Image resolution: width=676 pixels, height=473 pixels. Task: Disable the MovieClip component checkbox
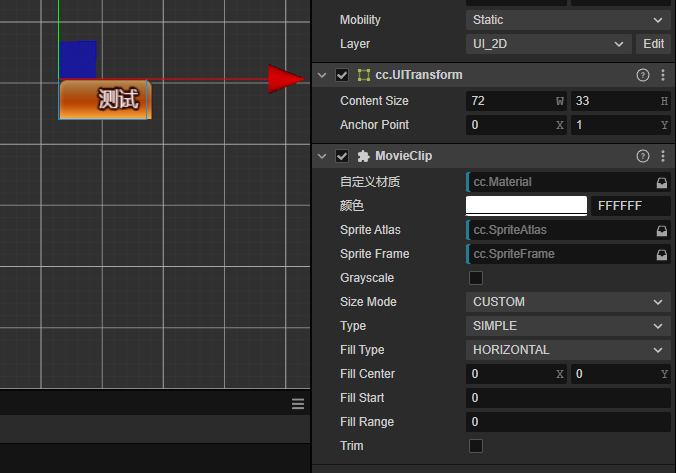pyautogui.click(x=342, y=156)
